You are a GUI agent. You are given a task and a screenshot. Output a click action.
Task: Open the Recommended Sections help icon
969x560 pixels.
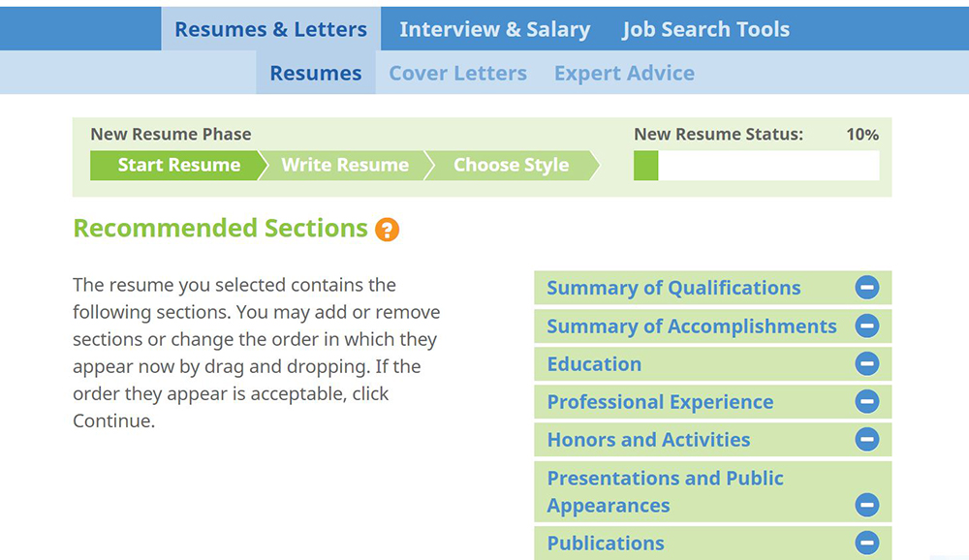387,230
